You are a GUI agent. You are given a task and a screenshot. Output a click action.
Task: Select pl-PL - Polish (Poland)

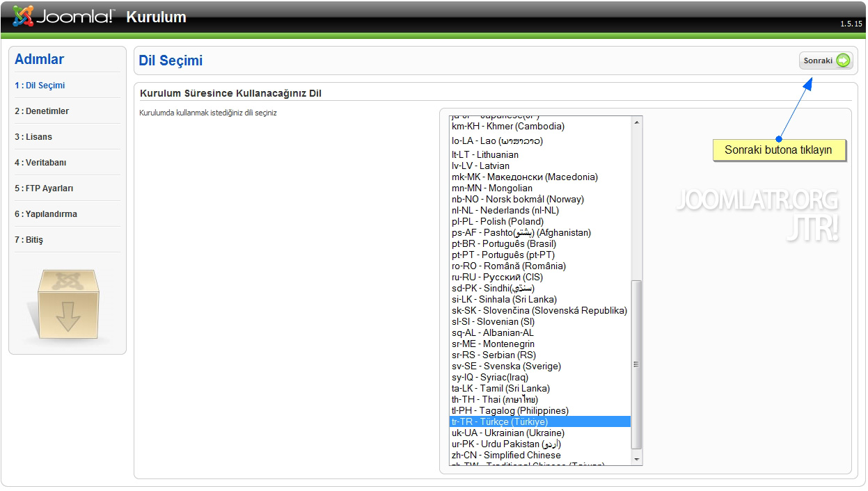tap(540, 221)
